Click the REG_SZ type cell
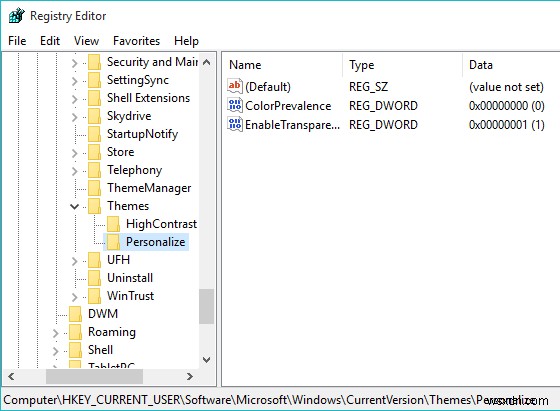 pyautogui.click(x=368, y=87)
